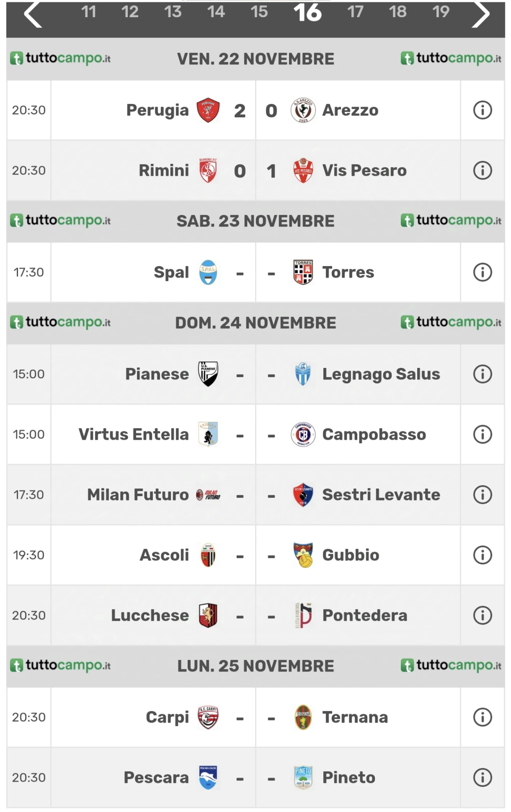Go to next matchdays with right arrow

[480, 14]
